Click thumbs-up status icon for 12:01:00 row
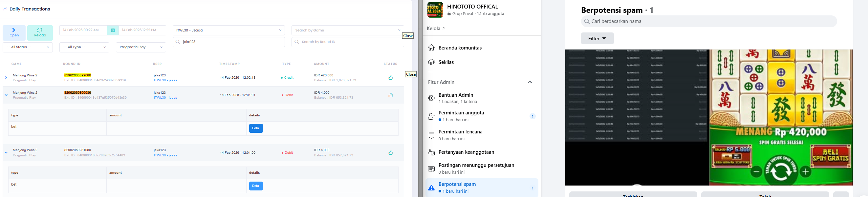Screen dimensions: 868x197 tap(391, 153)
